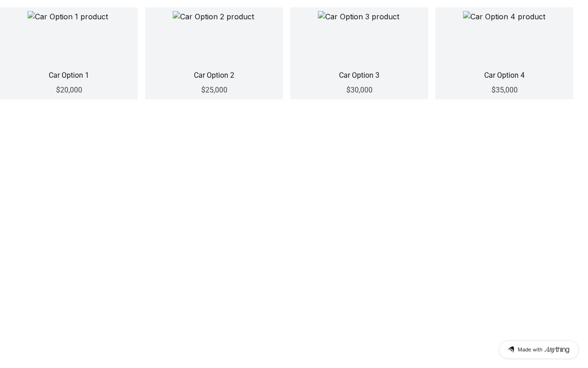Open the Car Option 1 title link

[x=69, y=75]
